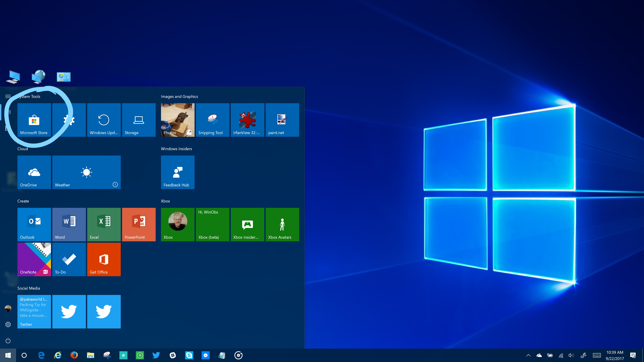Expand Start menu hamburger icon
This screenshot has height=362, width=644.
click(8, 96)
